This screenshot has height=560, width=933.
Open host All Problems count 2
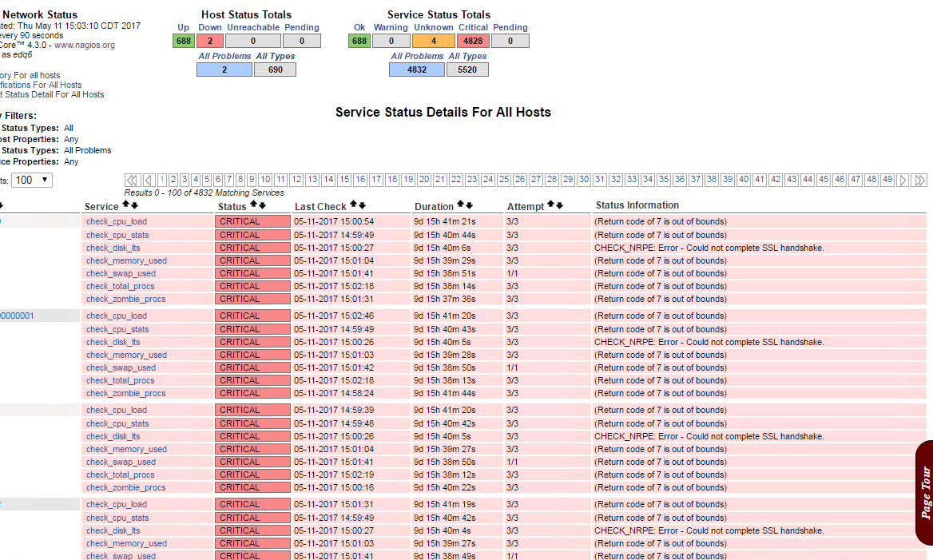(224, 70)
